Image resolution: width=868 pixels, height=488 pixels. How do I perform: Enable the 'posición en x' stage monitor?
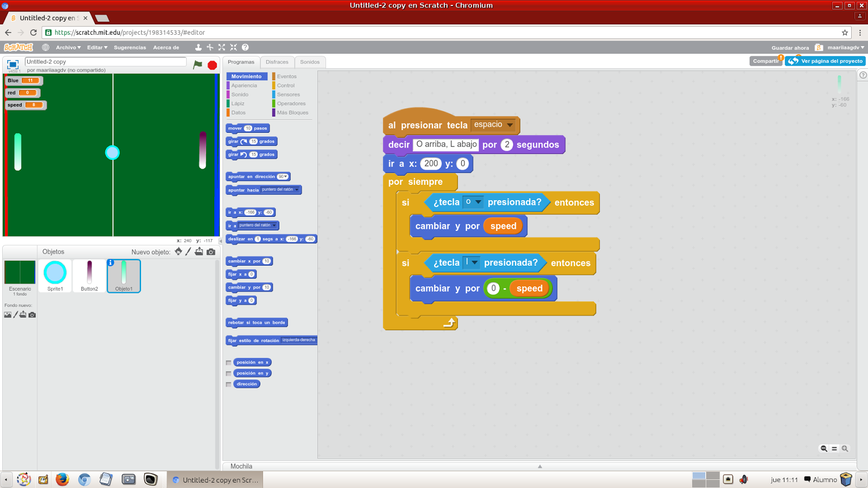pos(228,362)
